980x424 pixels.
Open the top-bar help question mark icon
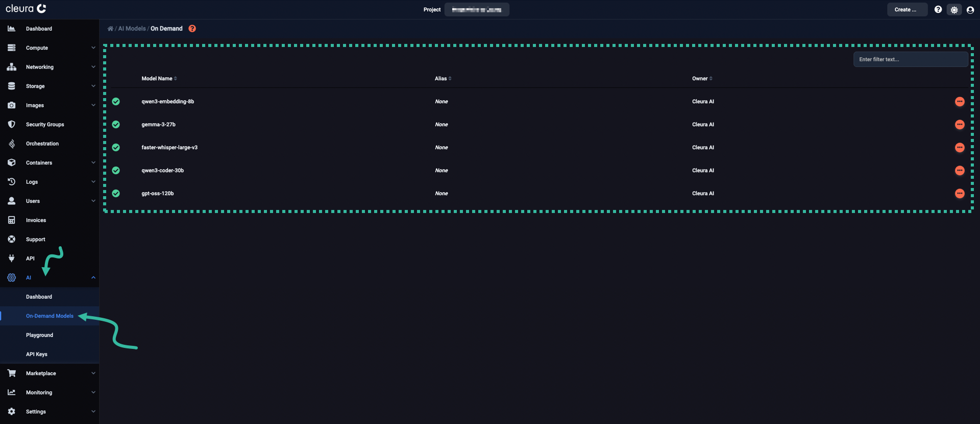(x=938, y=10)
